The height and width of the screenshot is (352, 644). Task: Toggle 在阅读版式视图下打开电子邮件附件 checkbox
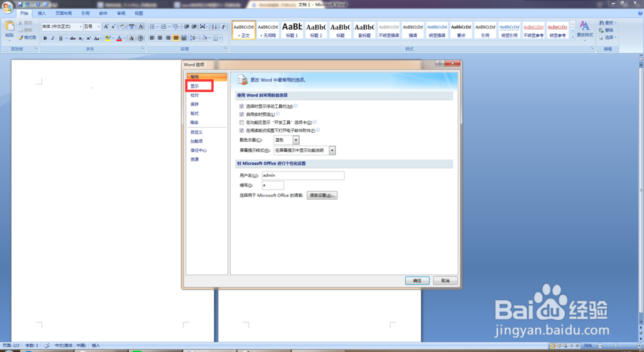(x=242, y=130)
